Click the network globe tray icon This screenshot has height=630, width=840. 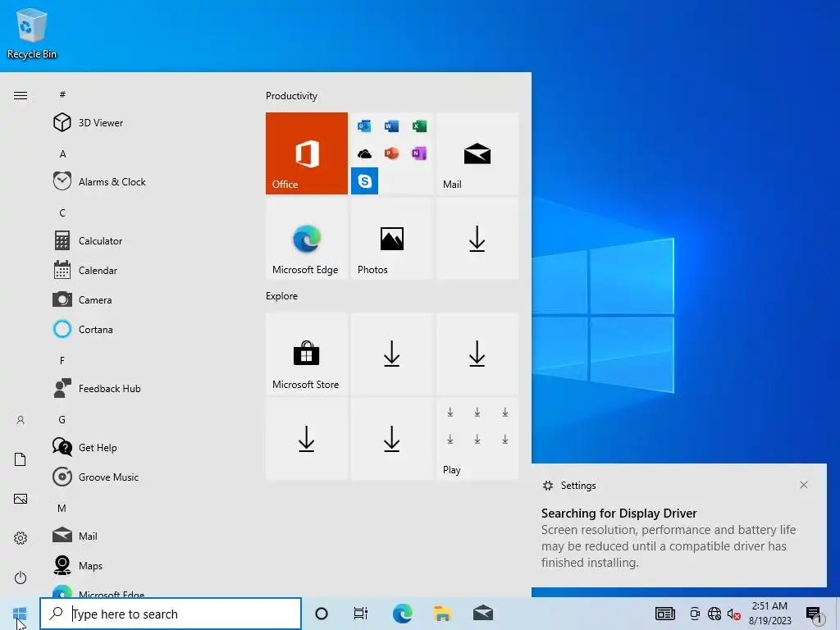(714, 614)
